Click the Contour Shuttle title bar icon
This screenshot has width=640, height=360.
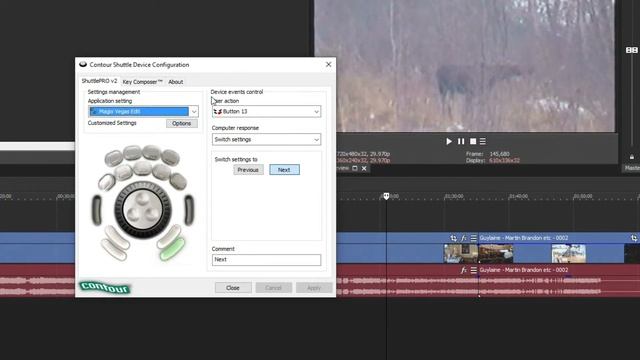(x=83, y=64)
